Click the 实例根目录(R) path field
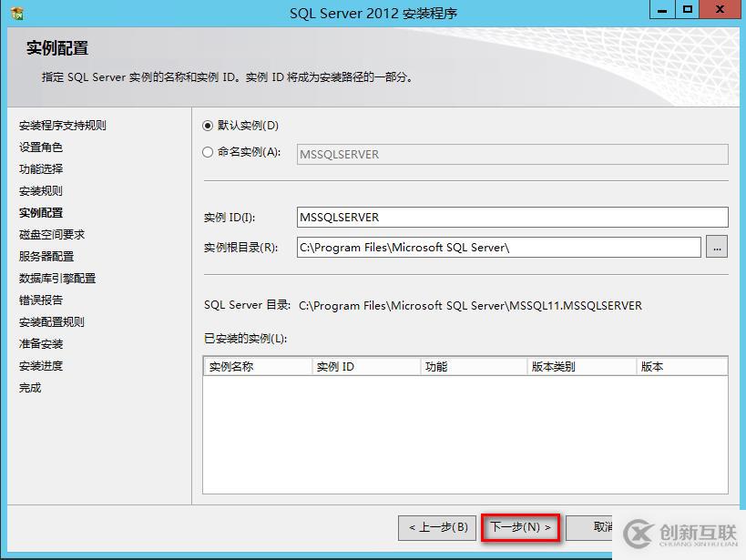Image resolution: width=746 pixels, height=560 pixels. 498,248
